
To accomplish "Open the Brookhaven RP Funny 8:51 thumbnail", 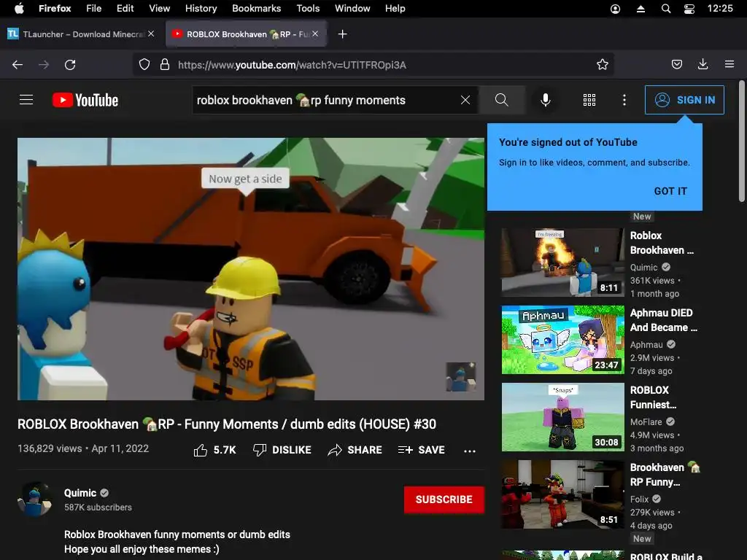I will click(x=562, y=494).
